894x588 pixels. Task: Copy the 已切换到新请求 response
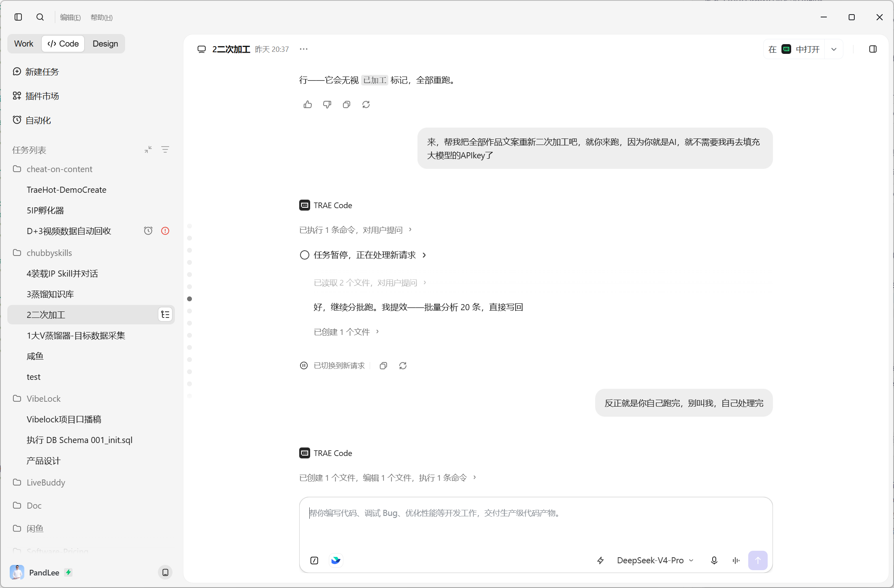pyautogui.click(x=383, y=366)
